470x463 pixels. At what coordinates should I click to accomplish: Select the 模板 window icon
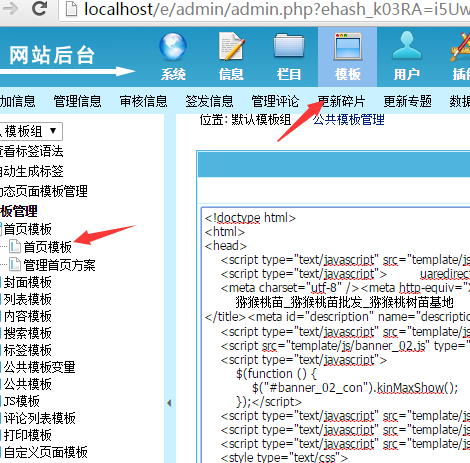[347, 57]
